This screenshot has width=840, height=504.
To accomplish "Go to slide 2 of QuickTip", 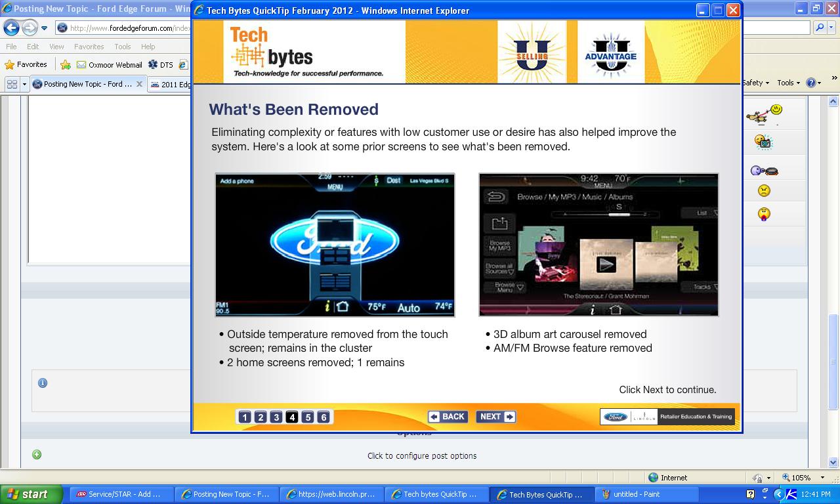I will (x=261, y=417).
